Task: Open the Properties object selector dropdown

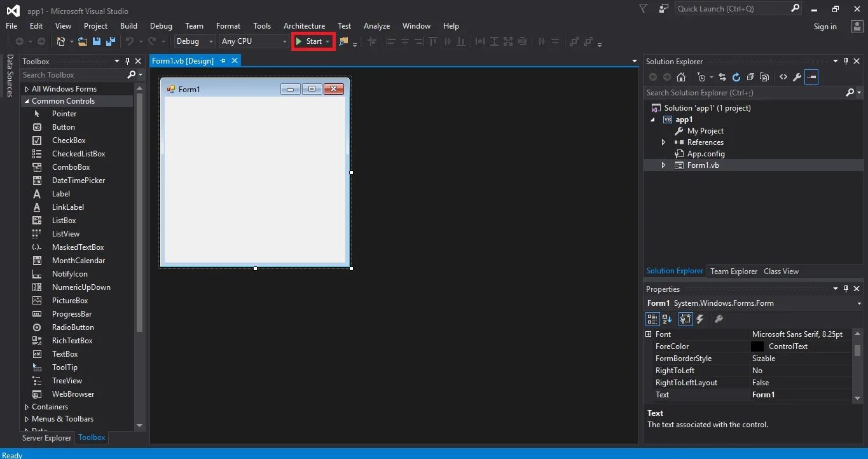Action: pos(859,304)
